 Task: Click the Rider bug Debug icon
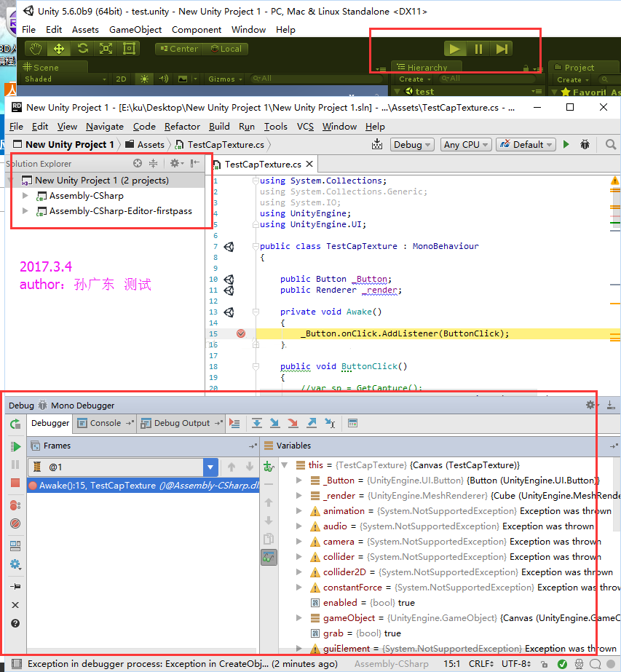point(585,145)
